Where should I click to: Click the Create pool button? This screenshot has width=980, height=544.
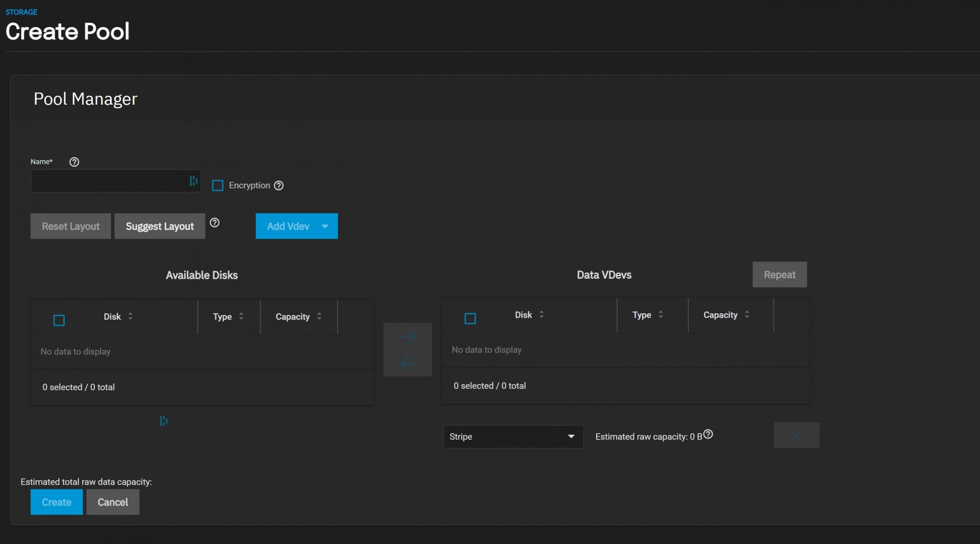pos(57,502)
